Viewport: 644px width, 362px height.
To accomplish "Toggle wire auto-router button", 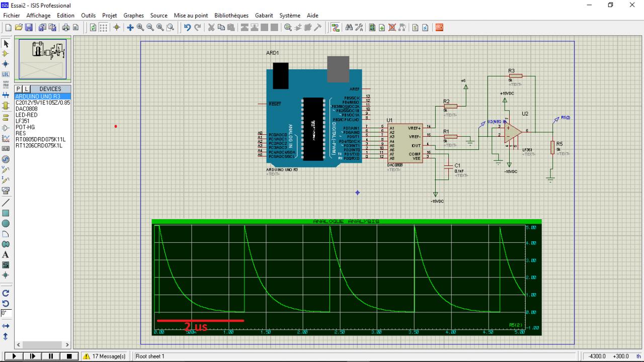I will click(x=336, y=27).
